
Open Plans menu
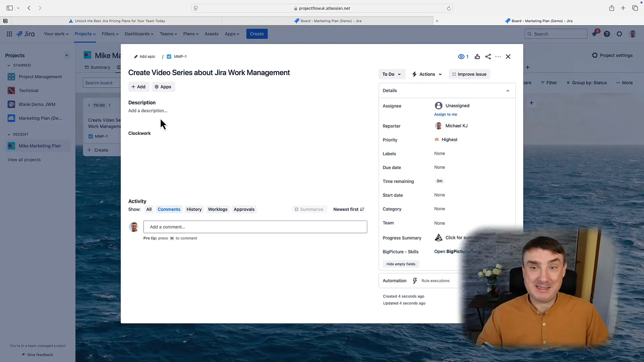(191, 34)
